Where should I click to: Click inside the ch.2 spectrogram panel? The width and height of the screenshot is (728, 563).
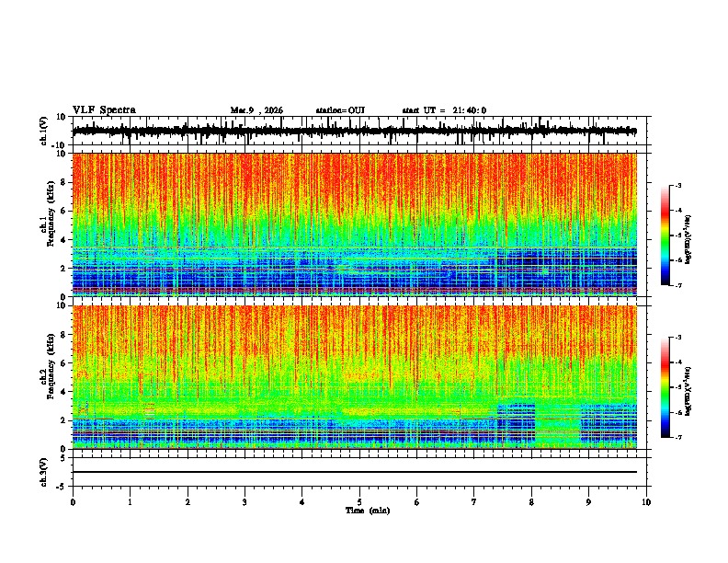pos(355,377)
